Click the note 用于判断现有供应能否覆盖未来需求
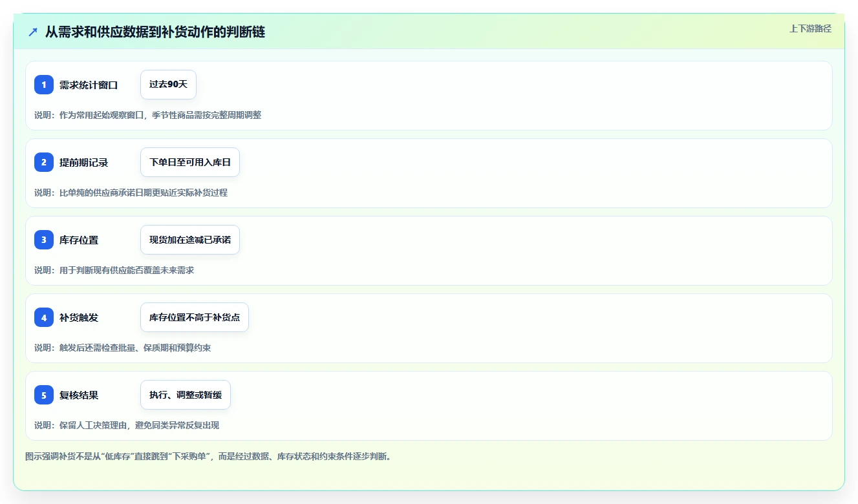Image resolution: width=858 pixels, height=504 pixels. coord(114,270)
